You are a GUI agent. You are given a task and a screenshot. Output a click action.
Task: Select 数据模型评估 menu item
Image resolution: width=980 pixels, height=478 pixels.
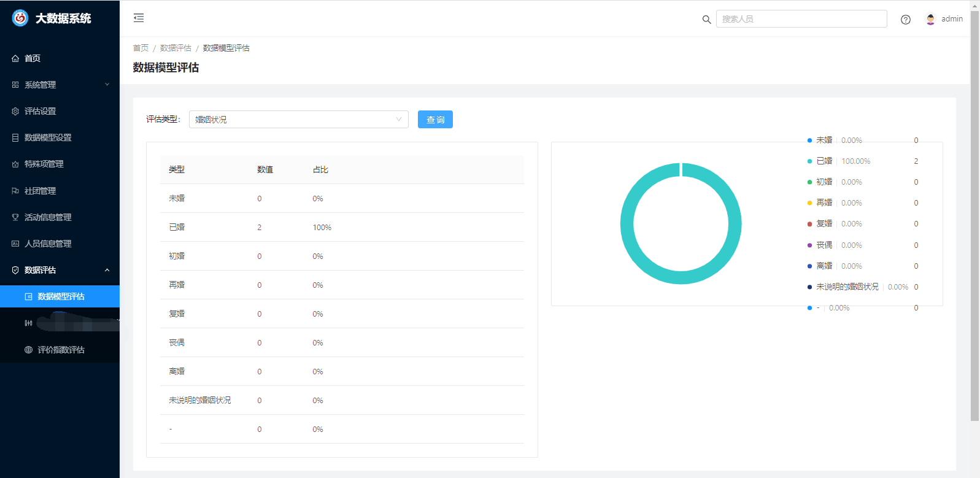click(x=61, y=296)
